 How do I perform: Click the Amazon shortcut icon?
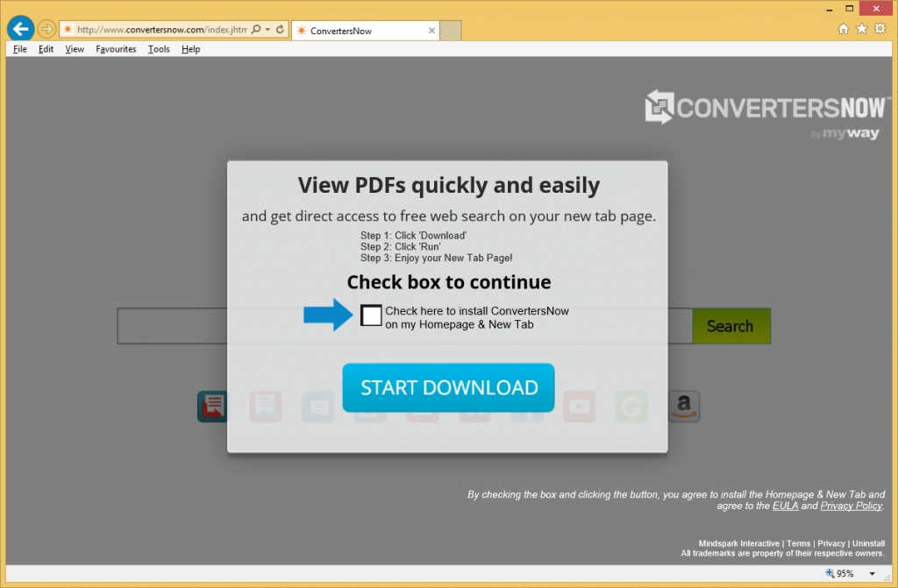(x=684, y=407)
